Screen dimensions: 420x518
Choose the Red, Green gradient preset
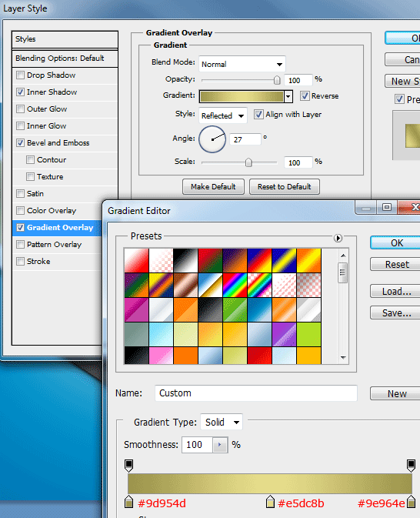click(x=210, y=261)
